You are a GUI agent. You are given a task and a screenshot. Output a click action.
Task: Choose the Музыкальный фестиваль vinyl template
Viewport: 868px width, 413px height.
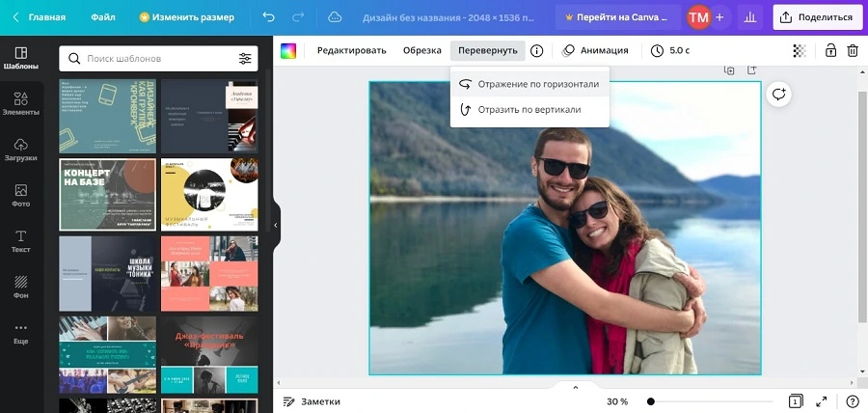click(x=209, y=194)
